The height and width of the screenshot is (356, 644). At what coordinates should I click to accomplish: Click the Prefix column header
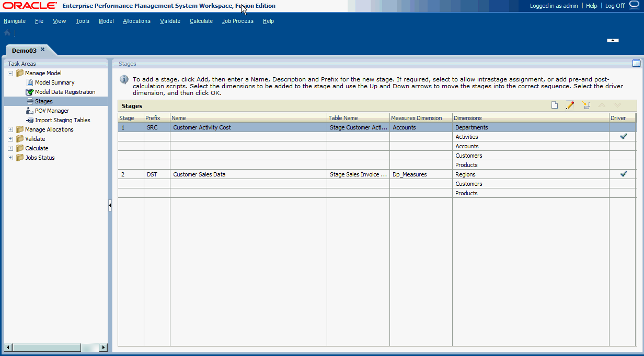point(157,118)
